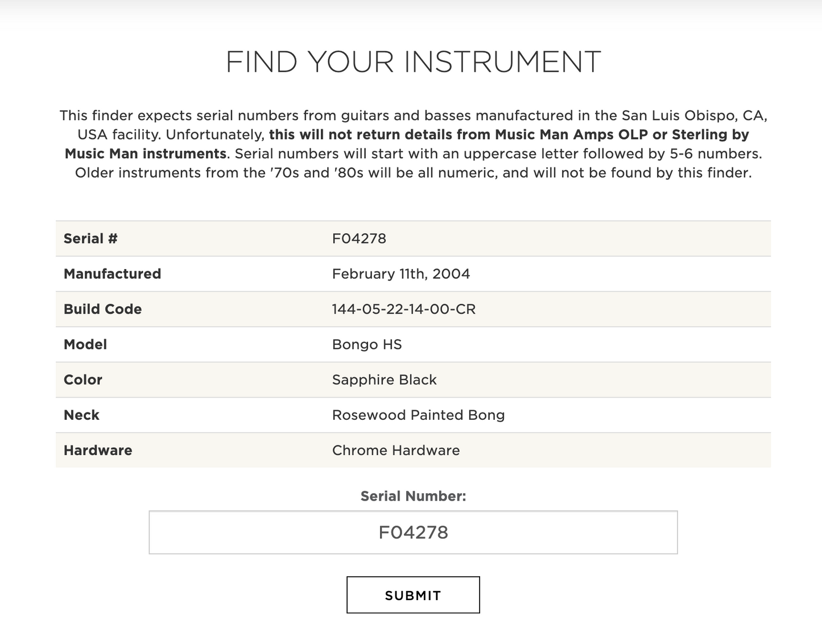Select the Color row label
Image resolution: width=822 pixels, height=644 pixels.
pos(83,380)
